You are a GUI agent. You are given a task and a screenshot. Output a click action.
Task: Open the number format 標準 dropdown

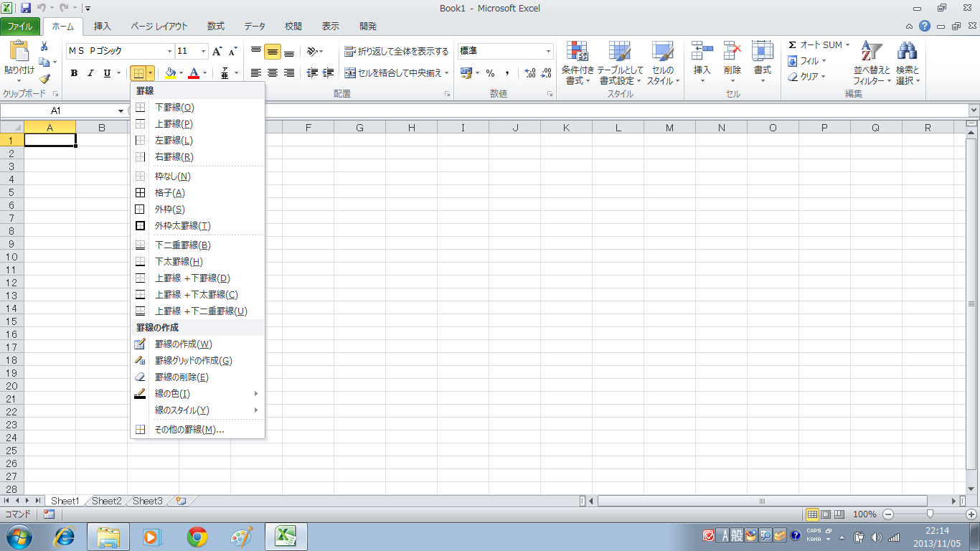549,52
